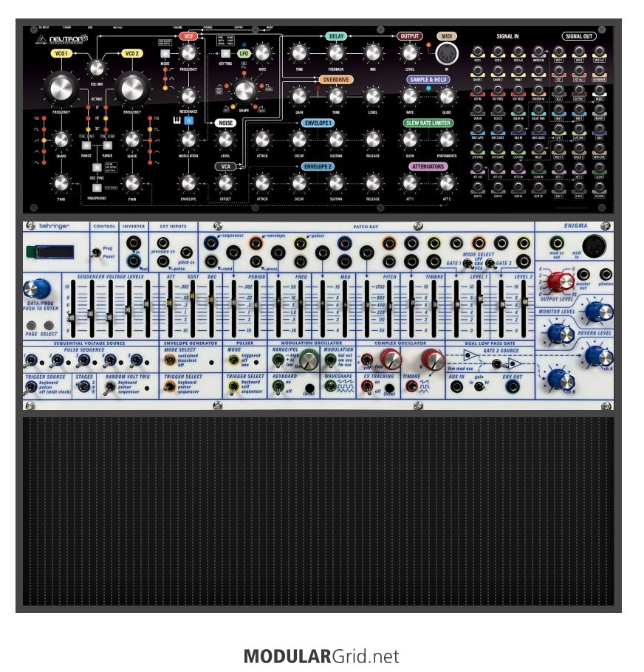Screen dimensions: 644x672
Task: Click the pitch cv input jack
Action: pyautogui.click(x=186, y=253)
